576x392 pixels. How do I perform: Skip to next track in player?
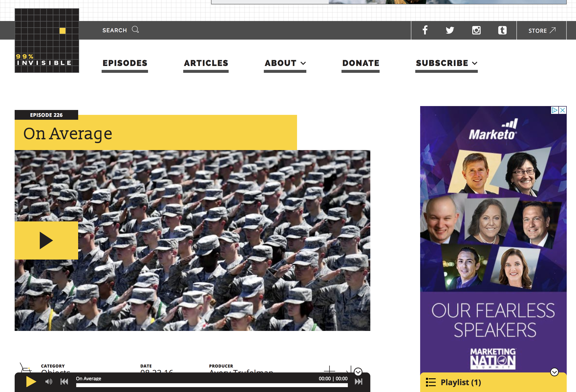358,381
